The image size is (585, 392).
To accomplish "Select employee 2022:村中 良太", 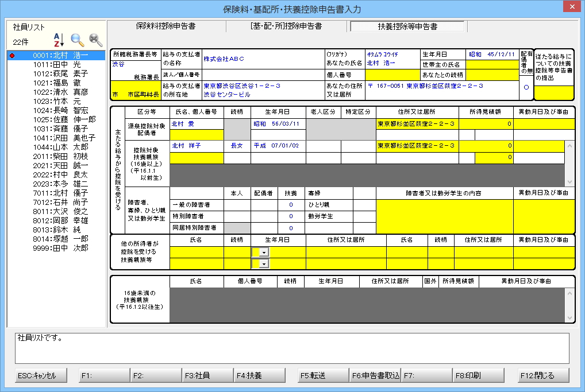I will tap(56, 174).
